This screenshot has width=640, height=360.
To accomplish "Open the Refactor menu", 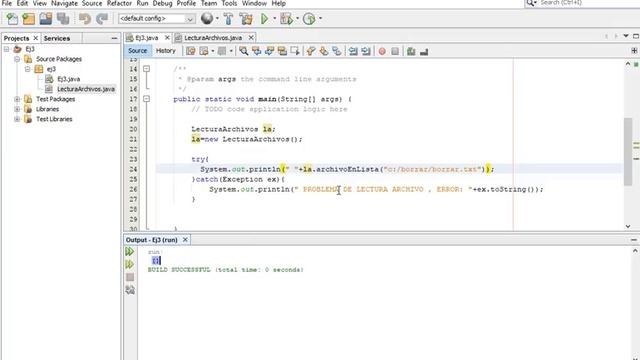I will (119, 3).
